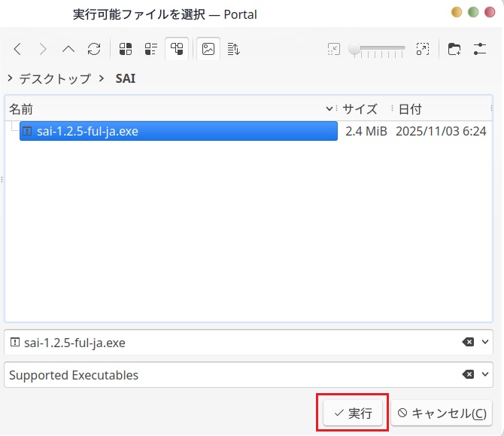
Task: Switch to icon view mode
Action: coord(126,49)
